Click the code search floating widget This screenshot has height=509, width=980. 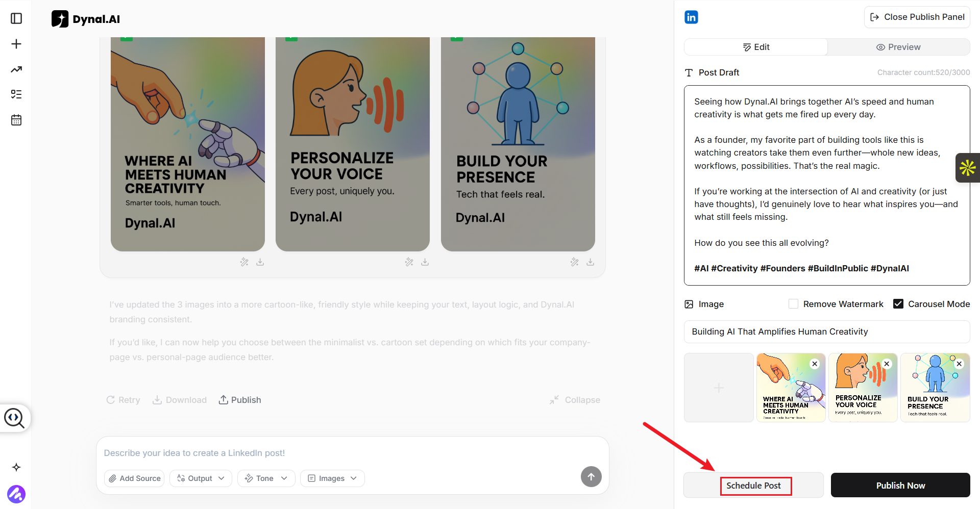click(14, 418)
